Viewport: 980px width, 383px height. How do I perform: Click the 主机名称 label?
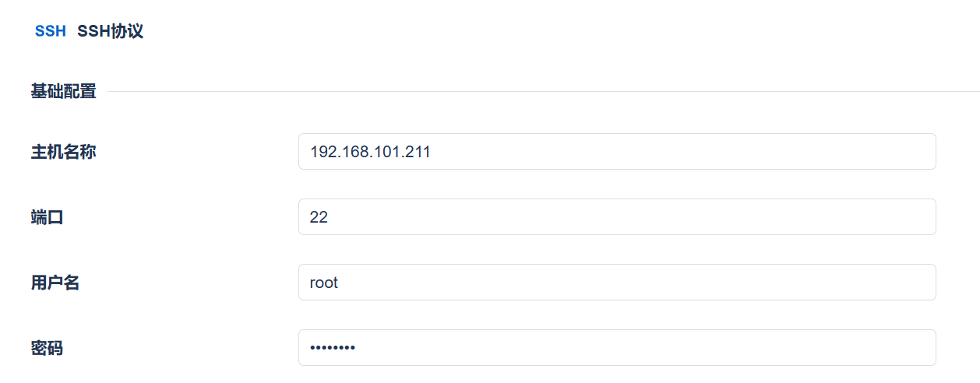point(64,151)
